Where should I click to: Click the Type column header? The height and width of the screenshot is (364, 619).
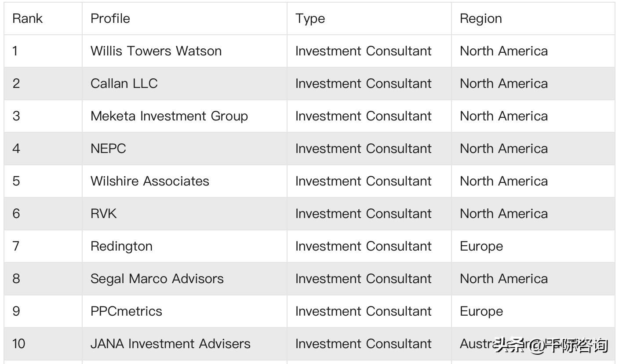310,18
